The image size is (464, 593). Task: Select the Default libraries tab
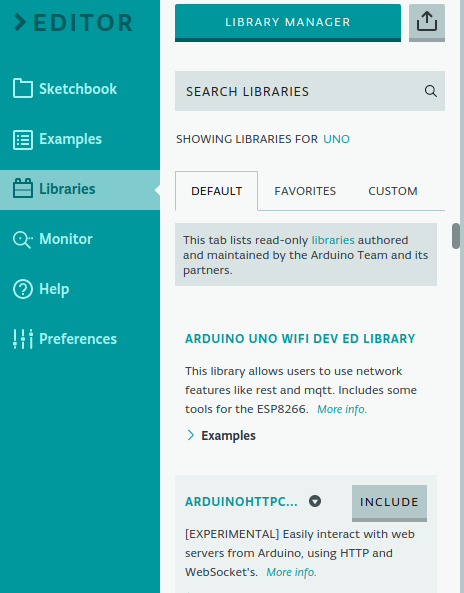pos(216,191)
